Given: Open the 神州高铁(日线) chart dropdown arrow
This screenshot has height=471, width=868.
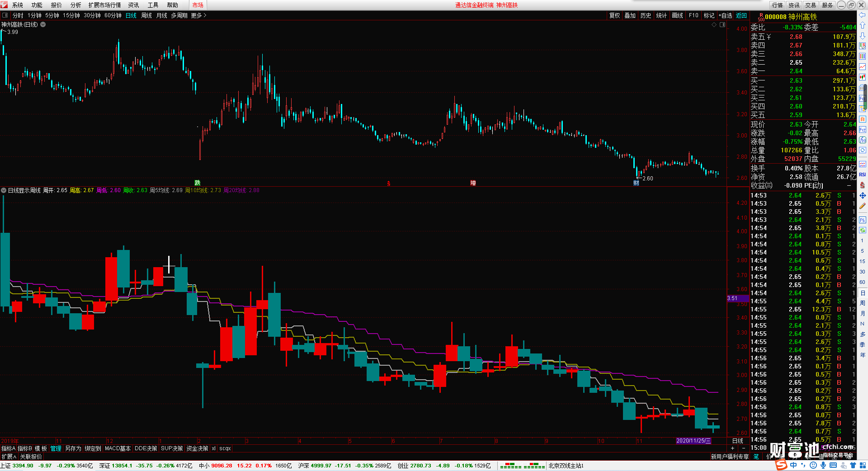Looking at the screenshot, I should pos(43,24).
